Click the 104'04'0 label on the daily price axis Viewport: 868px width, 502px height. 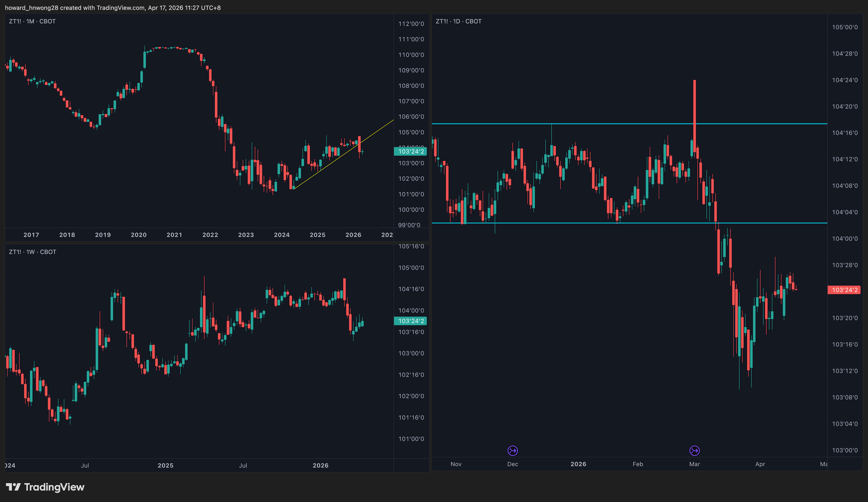pos(845,212)
